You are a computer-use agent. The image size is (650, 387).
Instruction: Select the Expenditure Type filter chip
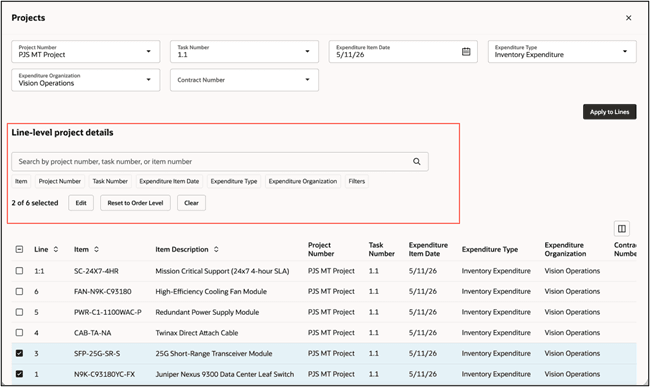tap(234, 181)
